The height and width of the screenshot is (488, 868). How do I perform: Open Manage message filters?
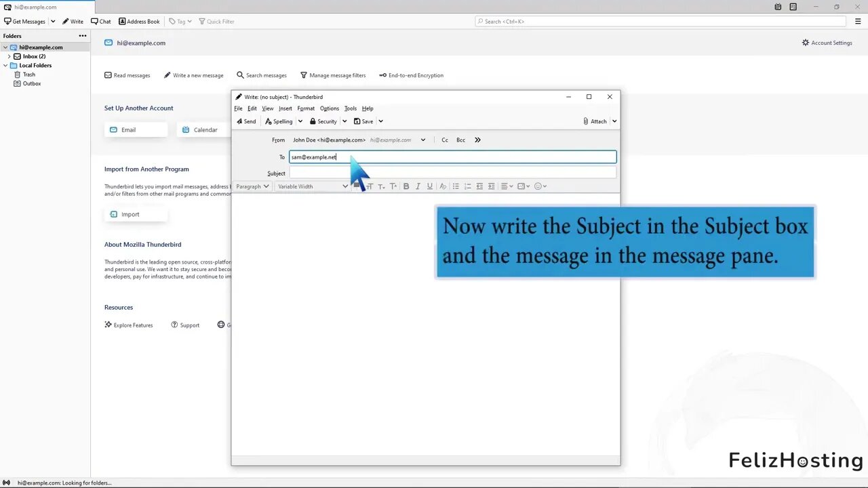point(332,75)
